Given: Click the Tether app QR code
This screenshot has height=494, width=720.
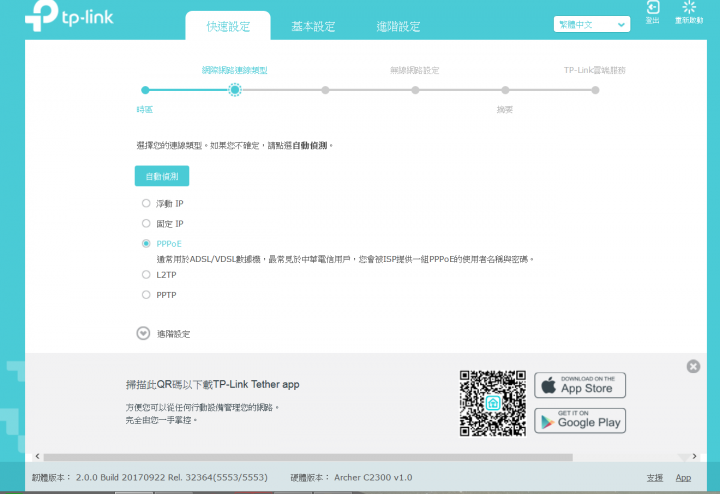Looking at the screenshot, I should point(493,403).
